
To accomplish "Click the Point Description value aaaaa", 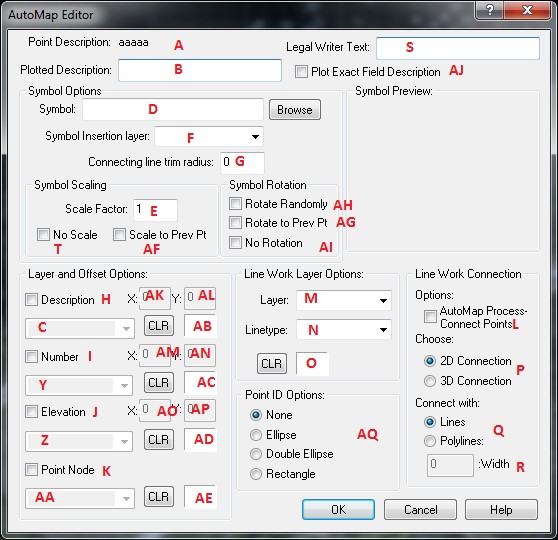I will 133,42.
